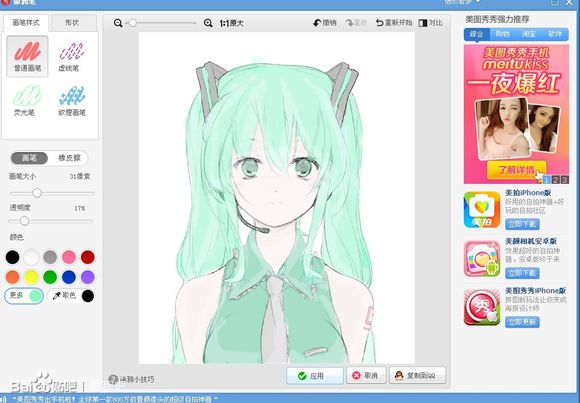Pick the yellow color swatch
580x403 pixels.
[31, 277]
